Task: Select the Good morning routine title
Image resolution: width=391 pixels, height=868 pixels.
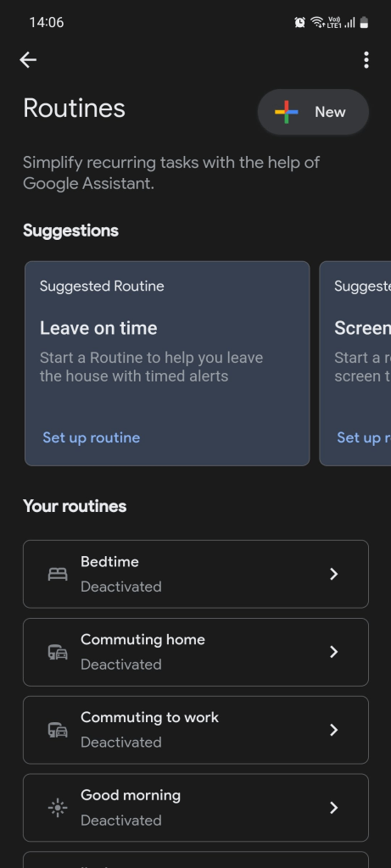Action: coord(131,795)
